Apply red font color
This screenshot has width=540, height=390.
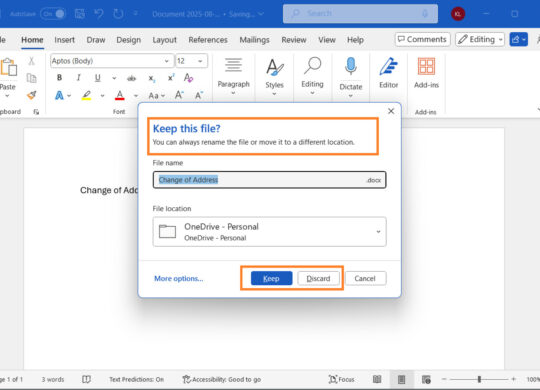pyautogui.click(x=120, y=95)
